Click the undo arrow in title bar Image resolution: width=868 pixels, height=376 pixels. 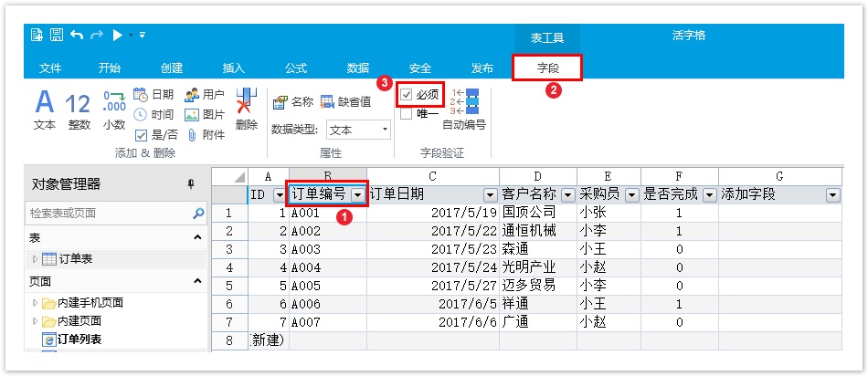point(77,36)
